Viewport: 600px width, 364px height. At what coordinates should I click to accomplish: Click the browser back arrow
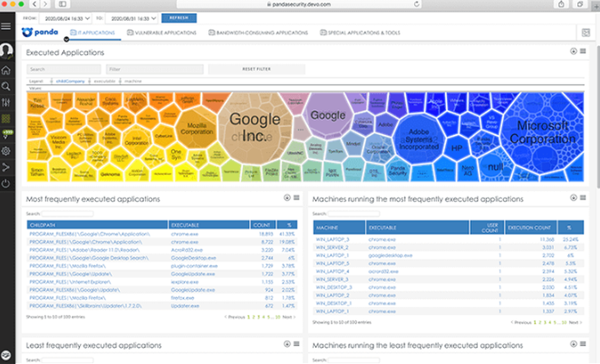[x=34, y=4]
